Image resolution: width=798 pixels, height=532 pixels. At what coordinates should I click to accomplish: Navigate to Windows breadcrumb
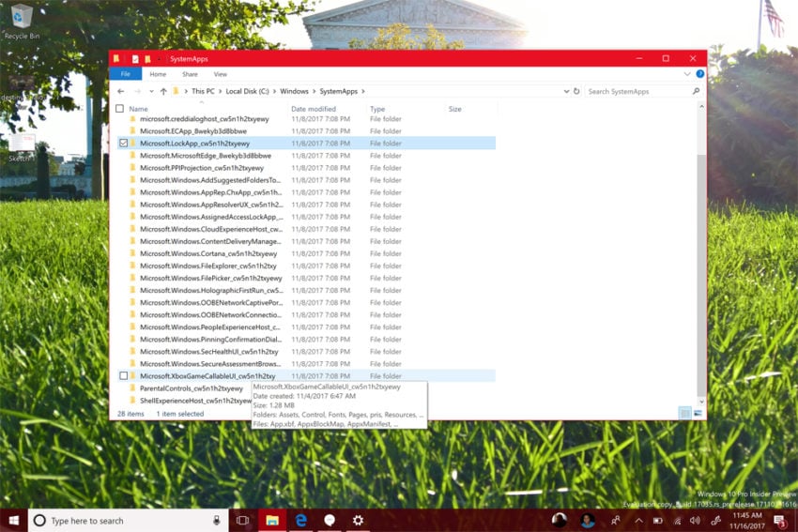(x=294, y=92)
